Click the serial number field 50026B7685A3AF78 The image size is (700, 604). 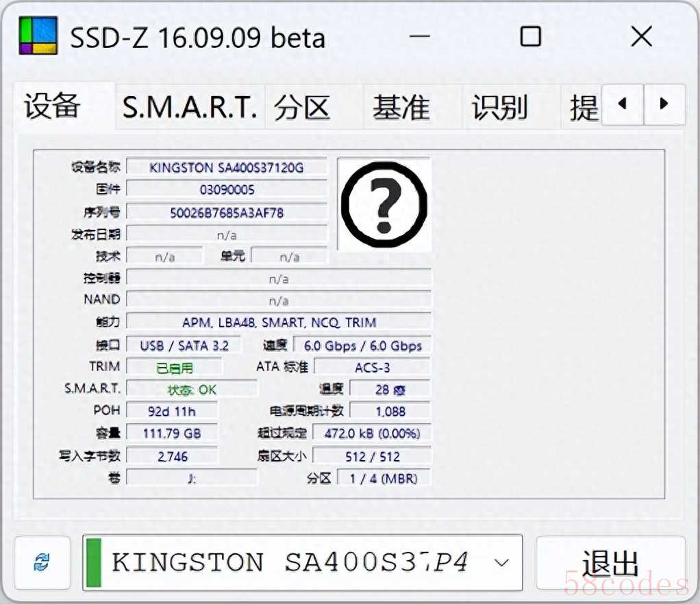pyautogui.click(x=227, y=212)
